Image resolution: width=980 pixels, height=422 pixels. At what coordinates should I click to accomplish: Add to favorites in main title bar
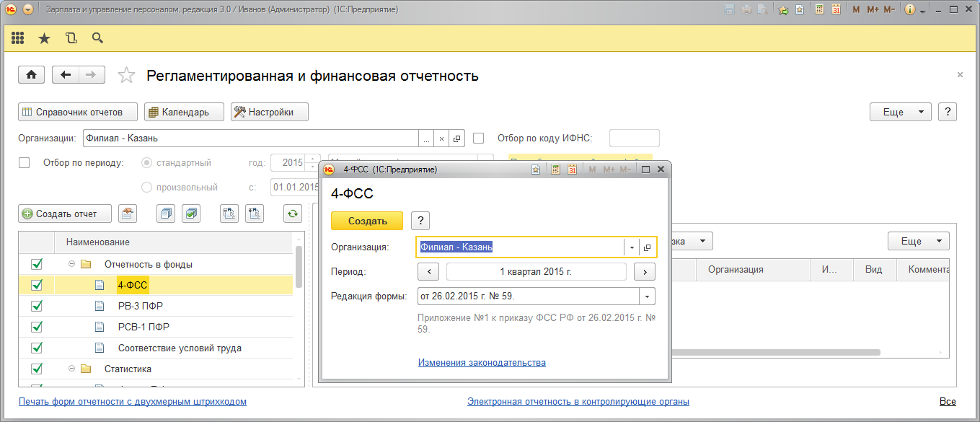point(800,9)
